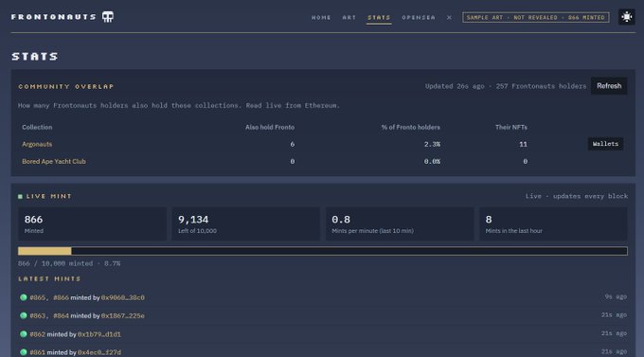Image resolution: width=644 pixels, height=357 pixels.
Task: Click the '9,134' Left of 10,000 card
Action: [245, 223]
